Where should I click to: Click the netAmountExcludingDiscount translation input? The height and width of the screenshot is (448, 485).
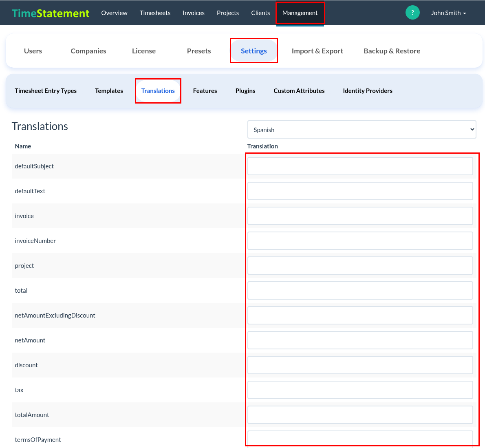pyautogui.click(x=360, y=315)
